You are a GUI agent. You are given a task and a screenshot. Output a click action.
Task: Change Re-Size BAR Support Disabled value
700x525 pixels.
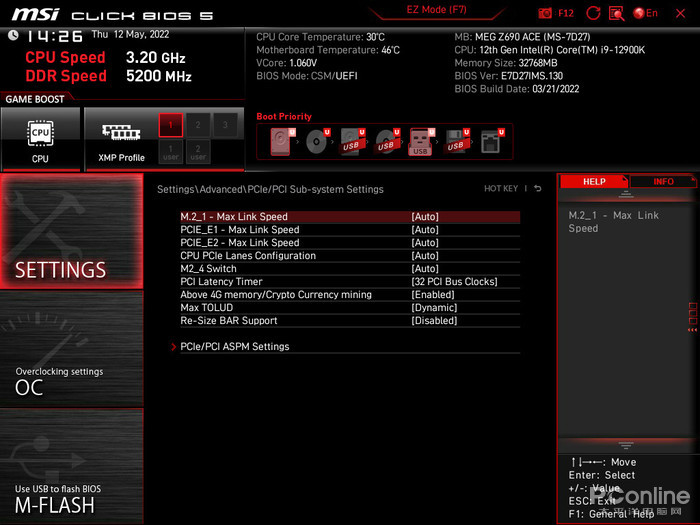434,321
